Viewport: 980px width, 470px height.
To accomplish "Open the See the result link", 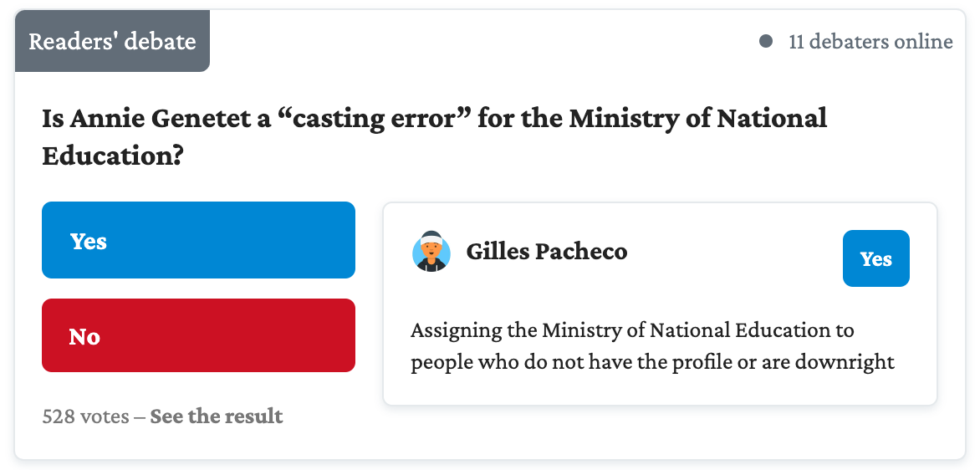I will pyautogui.click(x=217, y=416).
